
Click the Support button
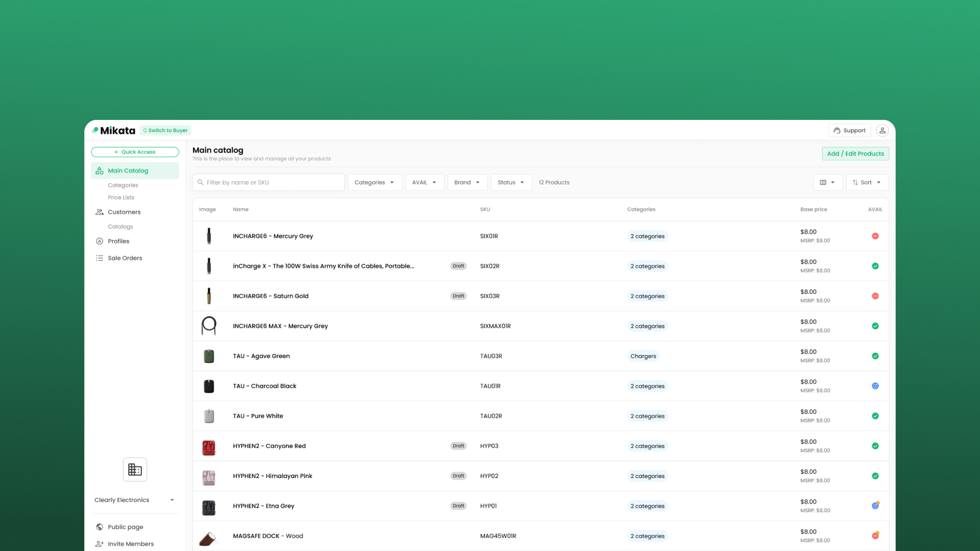click(x=850, y=131)
